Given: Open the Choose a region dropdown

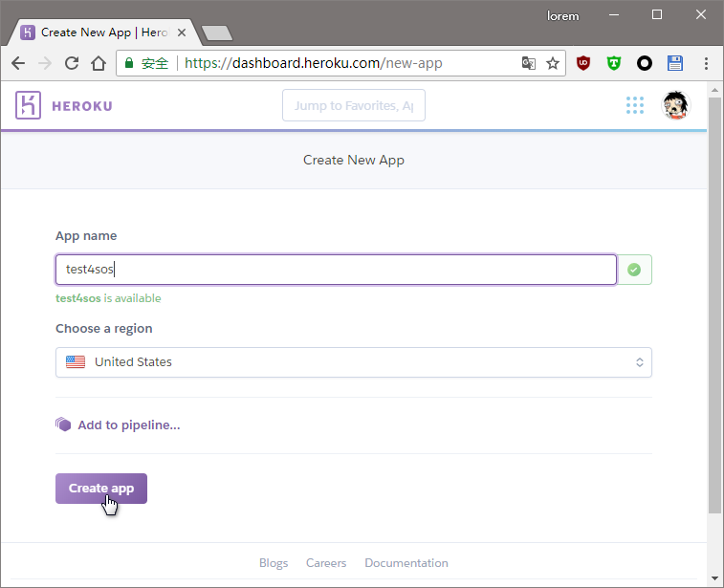Looking at the screenshot, I should point(354,362).
